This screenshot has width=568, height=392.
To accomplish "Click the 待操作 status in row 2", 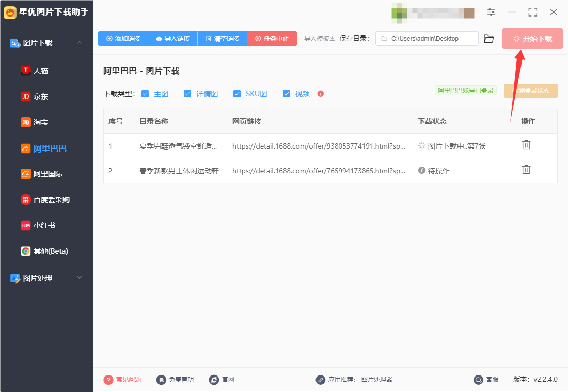I will tap(434, 171).
